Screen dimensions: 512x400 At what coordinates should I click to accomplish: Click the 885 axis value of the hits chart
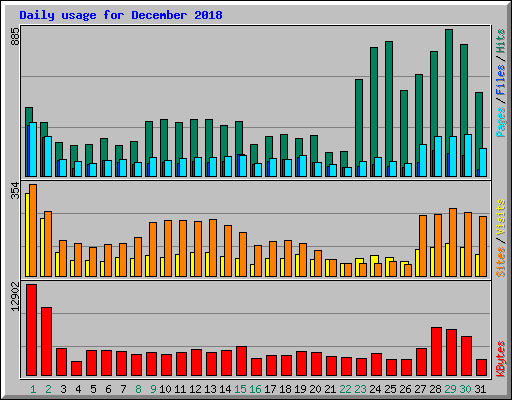coord(15,37)
